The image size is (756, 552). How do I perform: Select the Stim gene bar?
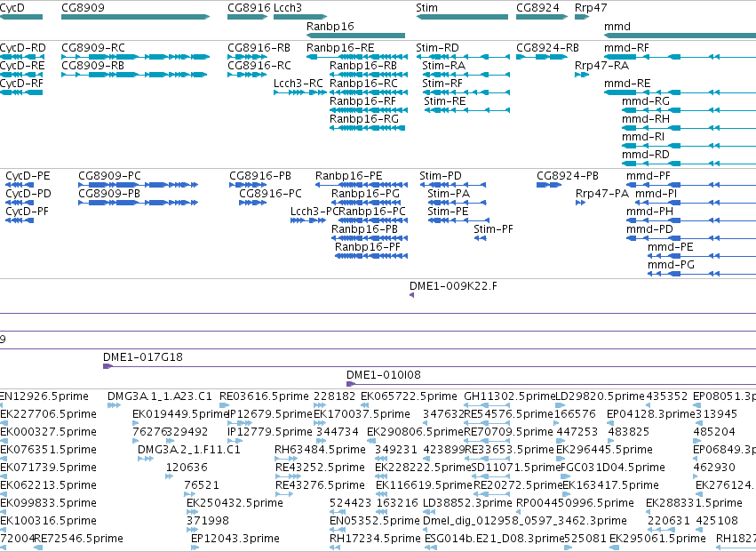462,17
